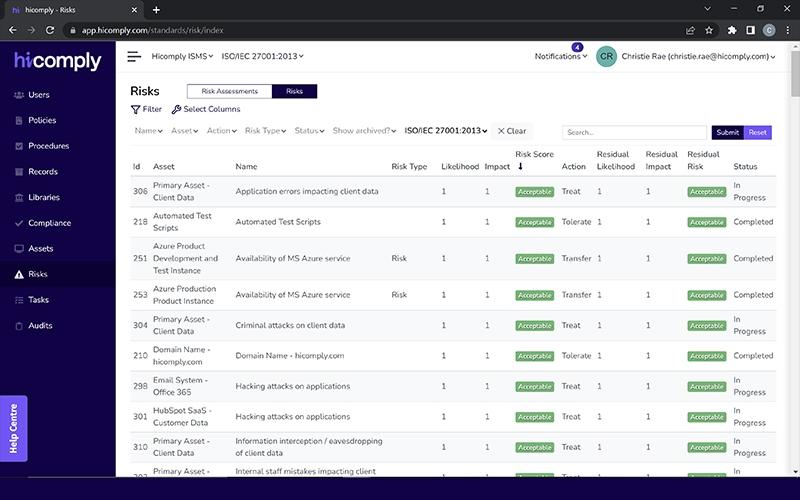Toggle Risk Score sort arrow
Screen dimensions: 800x500
[x=520, y=166]
